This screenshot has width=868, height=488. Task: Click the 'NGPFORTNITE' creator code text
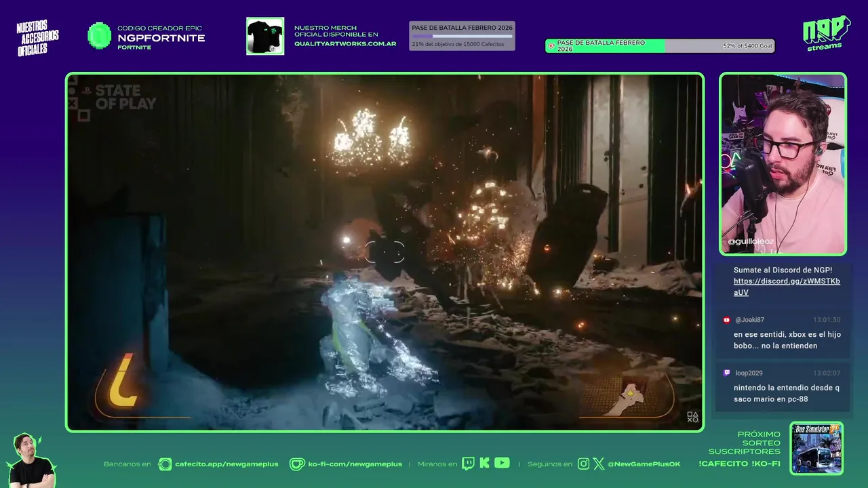tap(161, 38)
